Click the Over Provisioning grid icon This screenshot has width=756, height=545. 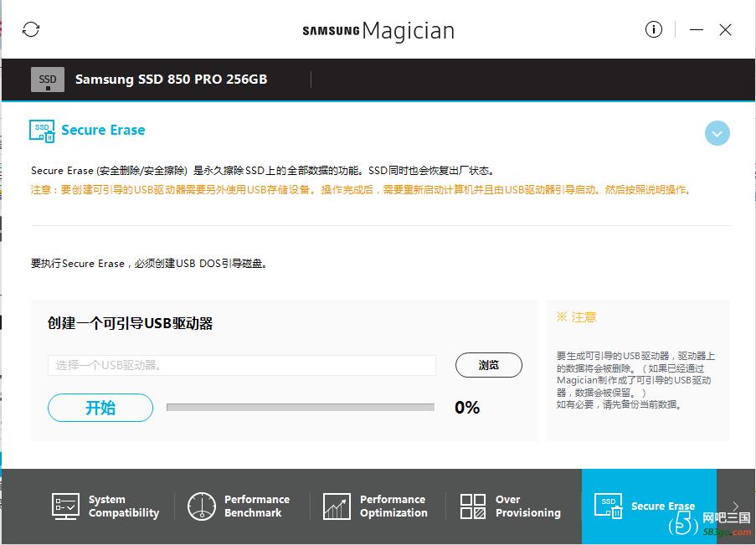tap(472, 506)
